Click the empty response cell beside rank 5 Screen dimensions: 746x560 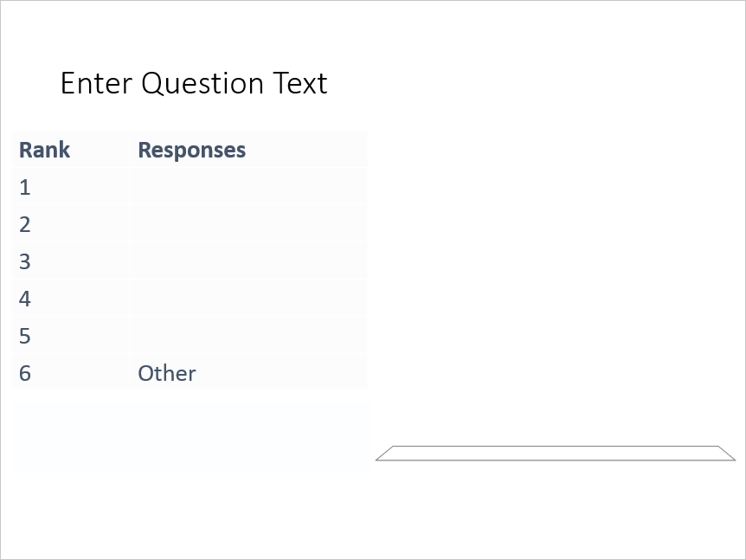pos(248,336)
